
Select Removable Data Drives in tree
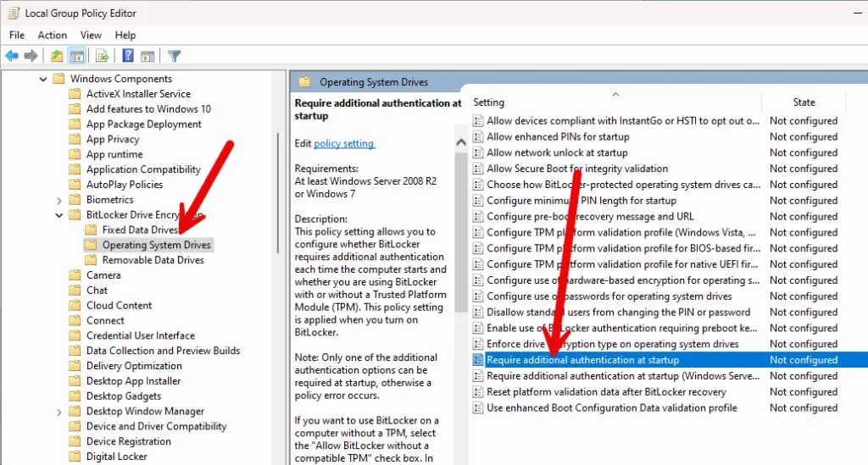153,260
